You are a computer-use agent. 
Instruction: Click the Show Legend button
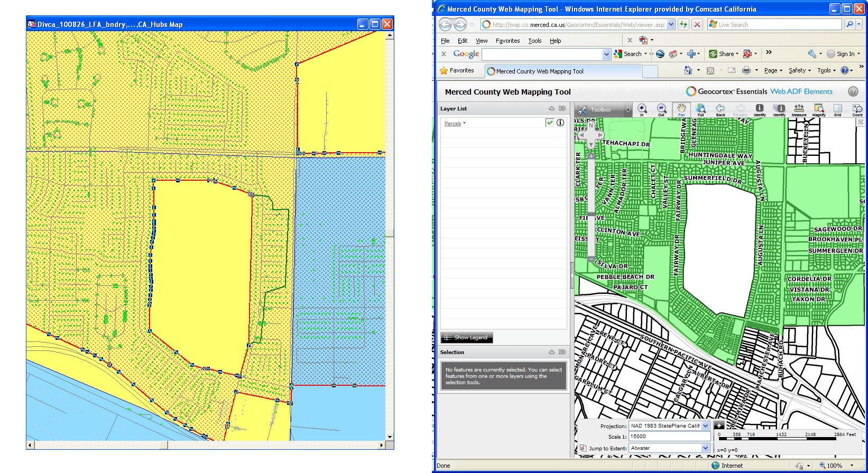pos(467,338)
